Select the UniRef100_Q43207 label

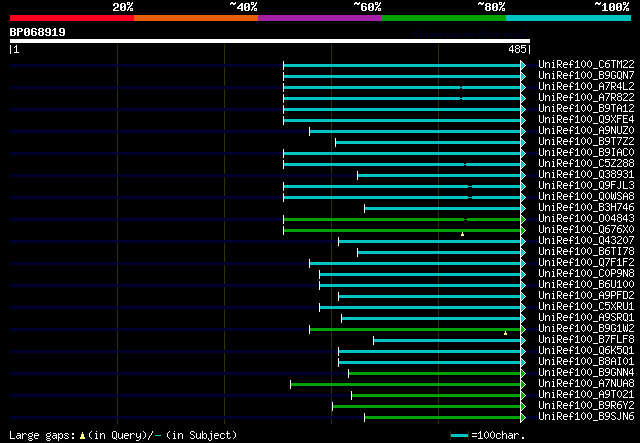[x=586, y=240]
